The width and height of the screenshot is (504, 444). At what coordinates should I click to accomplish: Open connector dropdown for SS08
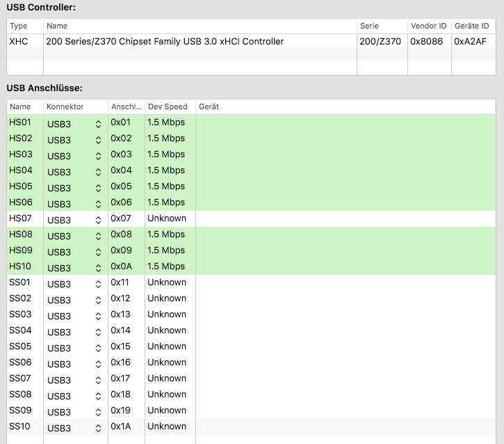[74, 396]
